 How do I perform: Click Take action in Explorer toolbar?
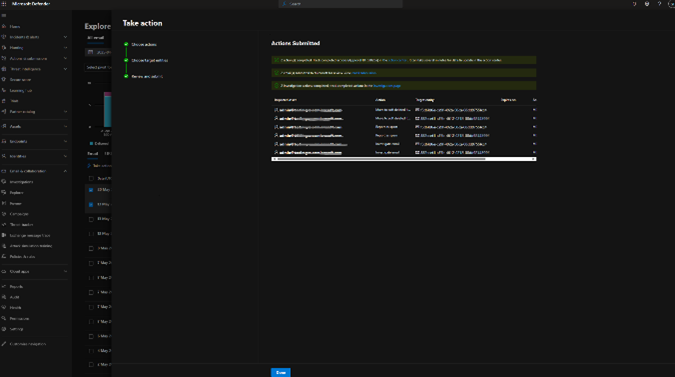[x=100, y=166]
